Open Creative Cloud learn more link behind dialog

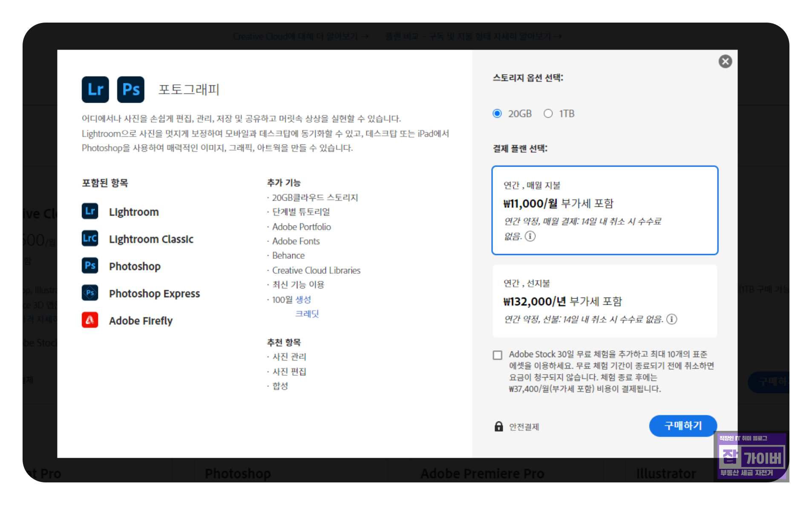point(301,36)
